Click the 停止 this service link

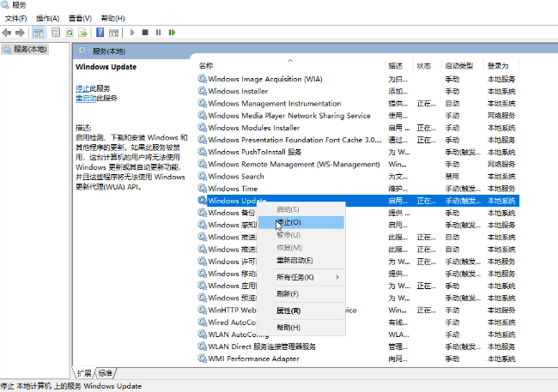click(82, 88)
